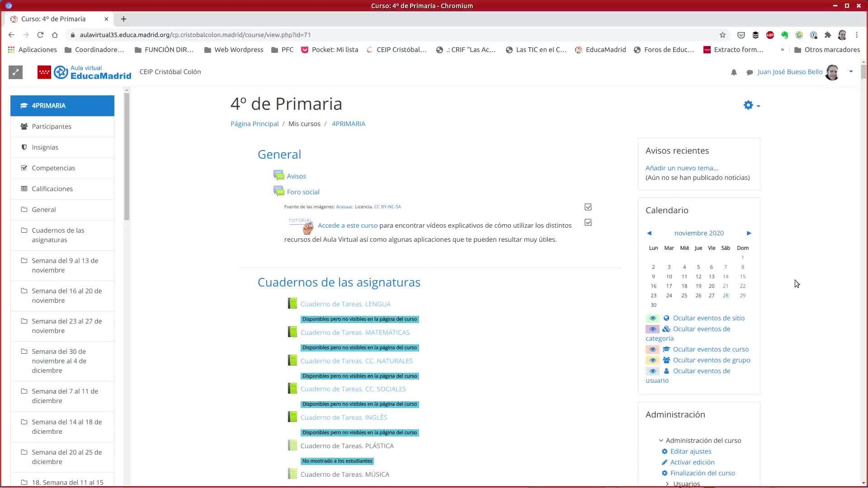Bookmark this page with the star
This screenshot has height=488, width=868.
tap(722, 35)
